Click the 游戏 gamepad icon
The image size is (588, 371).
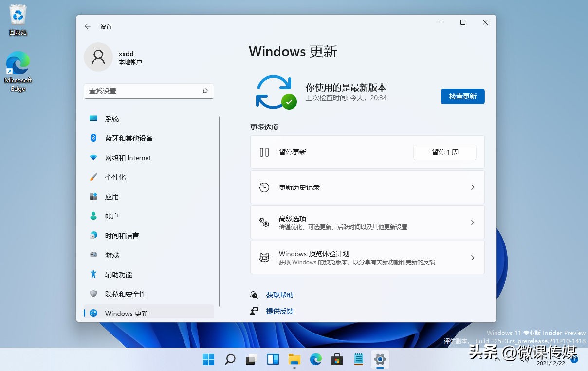click(x=93, y=255)
